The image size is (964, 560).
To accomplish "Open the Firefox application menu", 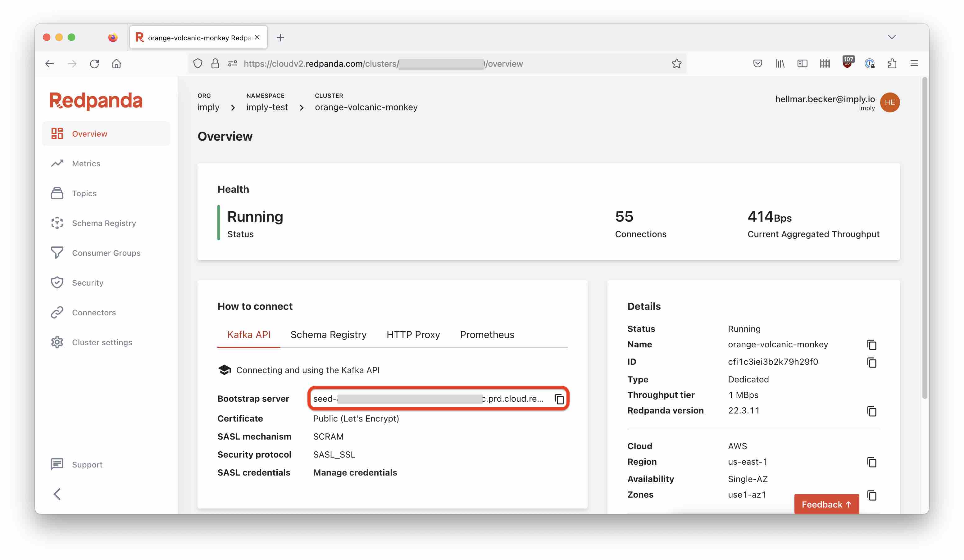I will pos(915,63).
